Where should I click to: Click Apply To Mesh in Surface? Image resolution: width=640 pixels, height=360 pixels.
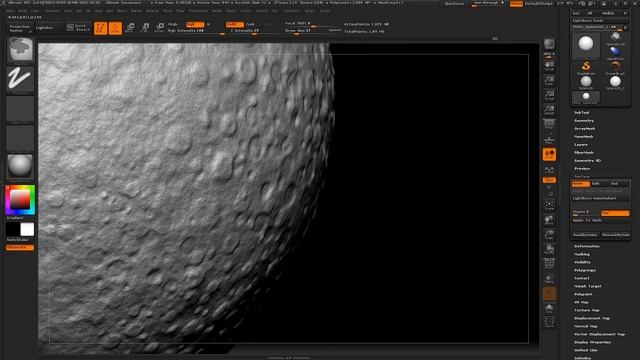tap(600, 220)
